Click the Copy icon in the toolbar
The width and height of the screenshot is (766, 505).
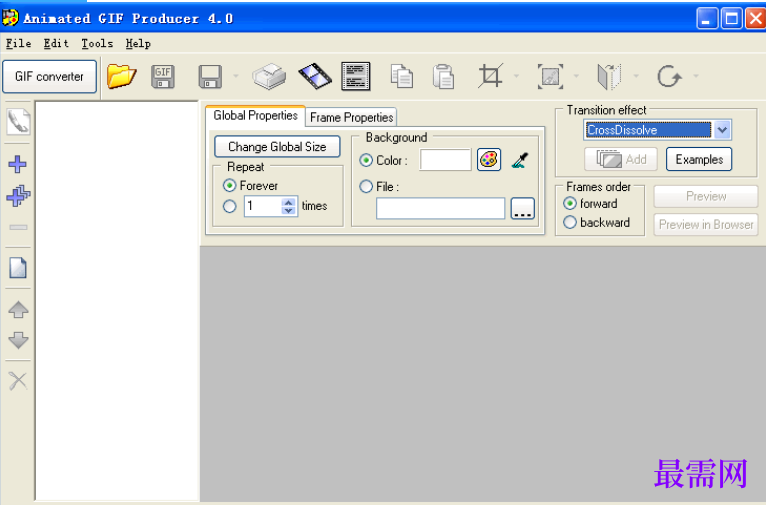[x=402, y=77]
